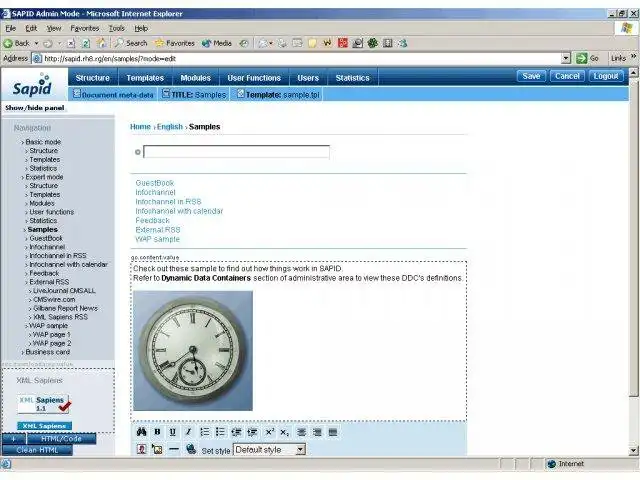Go to browser Home page

point(102,43)
